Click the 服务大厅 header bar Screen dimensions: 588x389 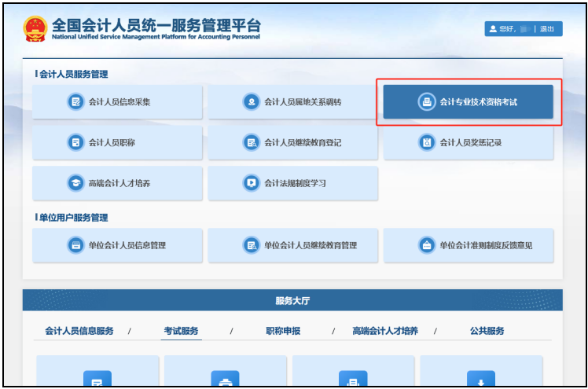coord(292,301)
